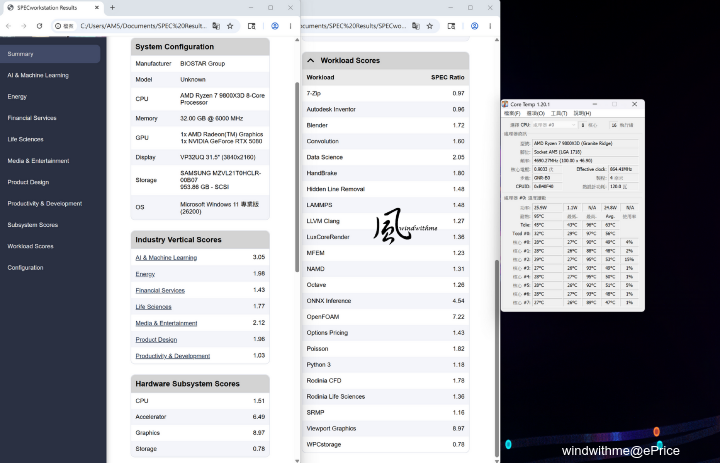Click the SPEC Ratio column header
Image resolution: width=720 pixels, height=463 pixels.
tap(447, 77)
